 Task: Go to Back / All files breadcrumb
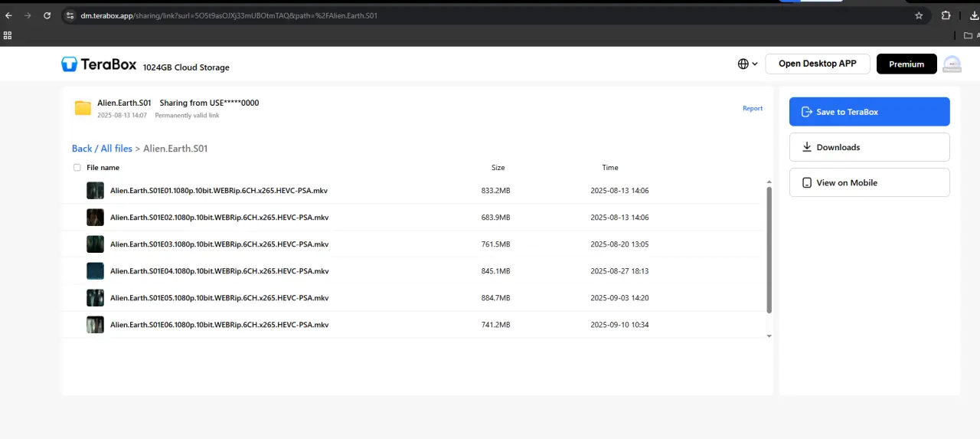click(x=102, y=149)
